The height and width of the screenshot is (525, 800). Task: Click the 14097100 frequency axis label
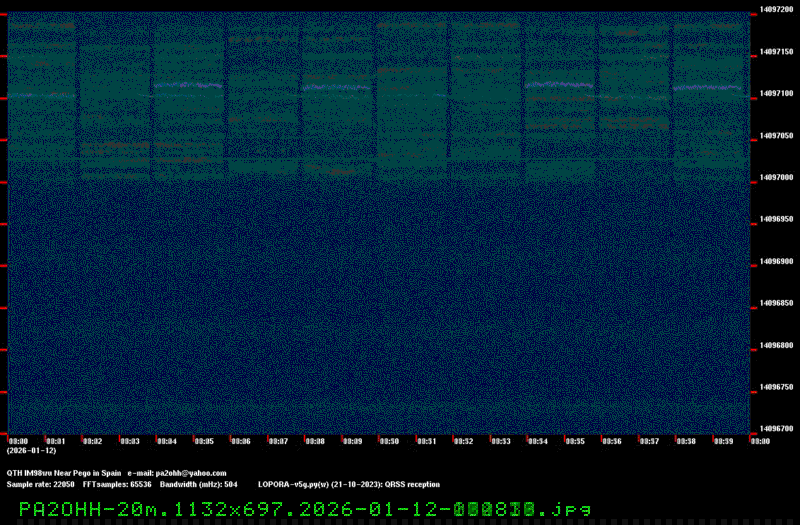point(776,93)
